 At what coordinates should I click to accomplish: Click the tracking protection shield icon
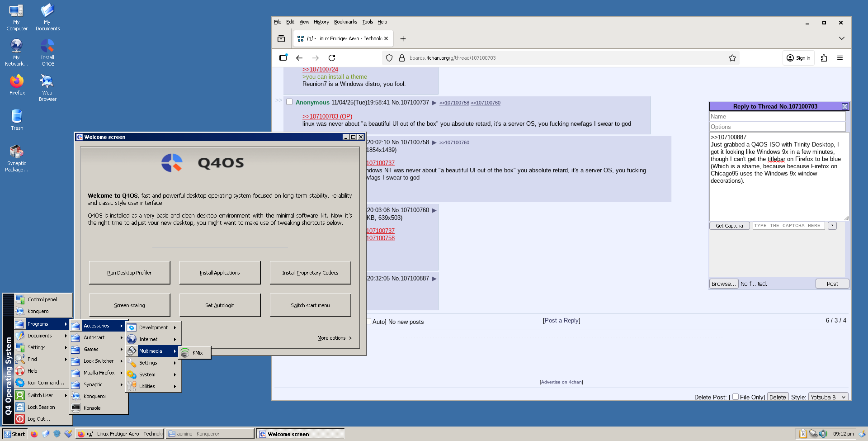(389, 58)
